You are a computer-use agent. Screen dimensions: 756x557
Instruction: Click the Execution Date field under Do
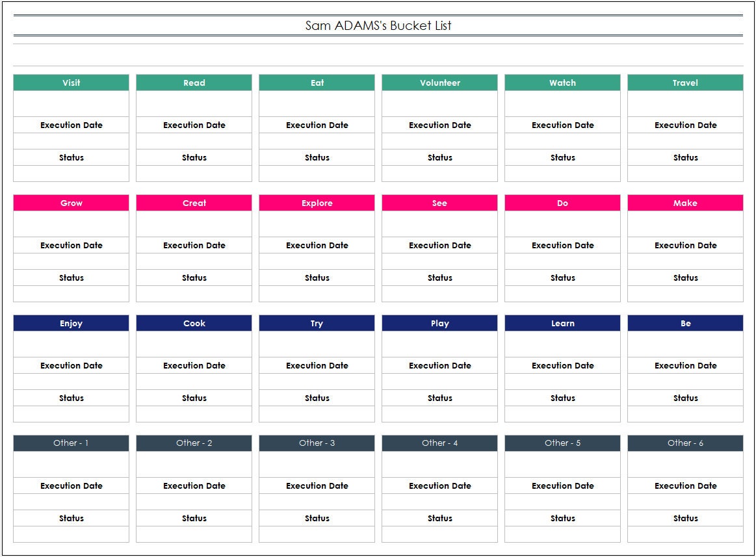(x=562, y=245)
